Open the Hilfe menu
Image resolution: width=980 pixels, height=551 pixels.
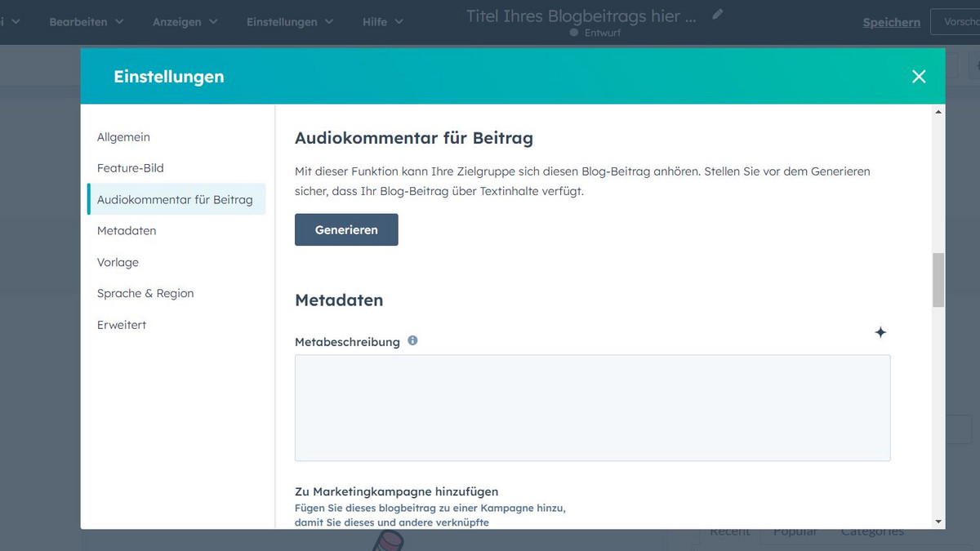[x=382, y=22]
